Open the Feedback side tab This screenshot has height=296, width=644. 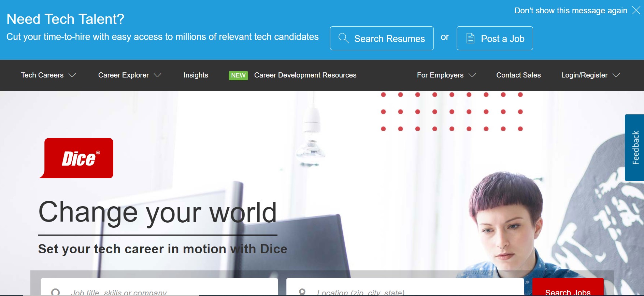634,147
